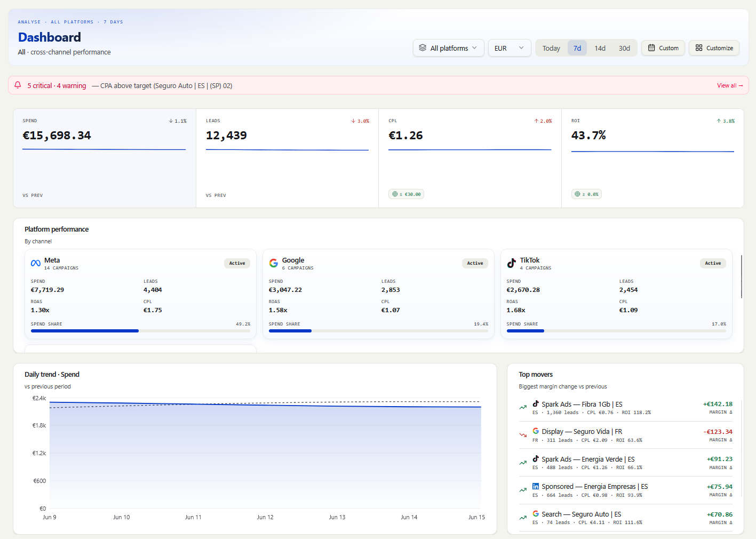This screenshot has height=539, width=756.
Task: Click the Google logo in platform card
Action: pos(274,263)
